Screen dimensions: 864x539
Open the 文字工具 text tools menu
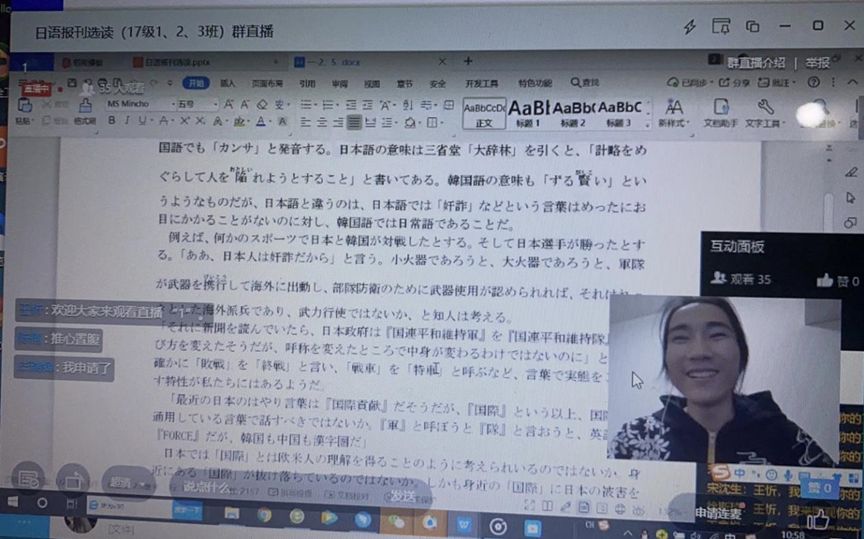coord(765,112)
